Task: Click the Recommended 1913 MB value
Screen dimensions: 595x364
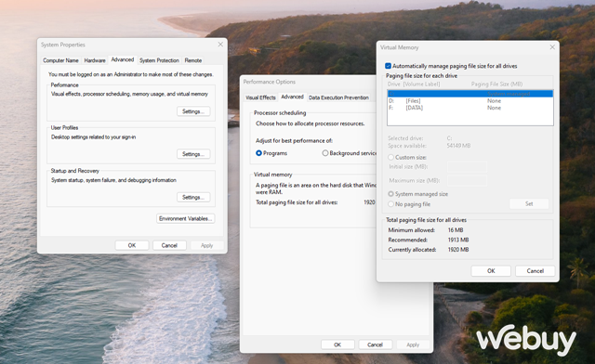Action: (x=458, y=240)
